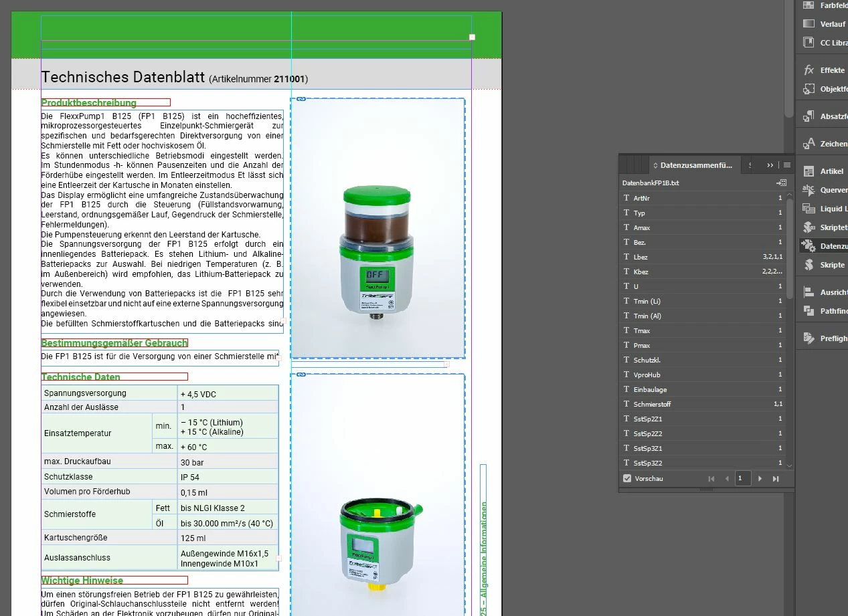Select the upper FlexxPump product image

(377, 229)
